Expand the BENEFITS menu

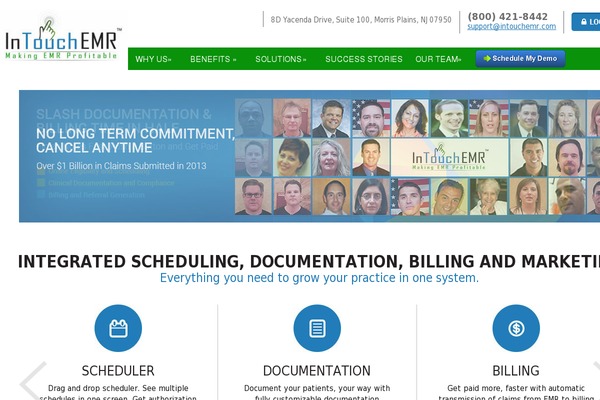point(213,59)
